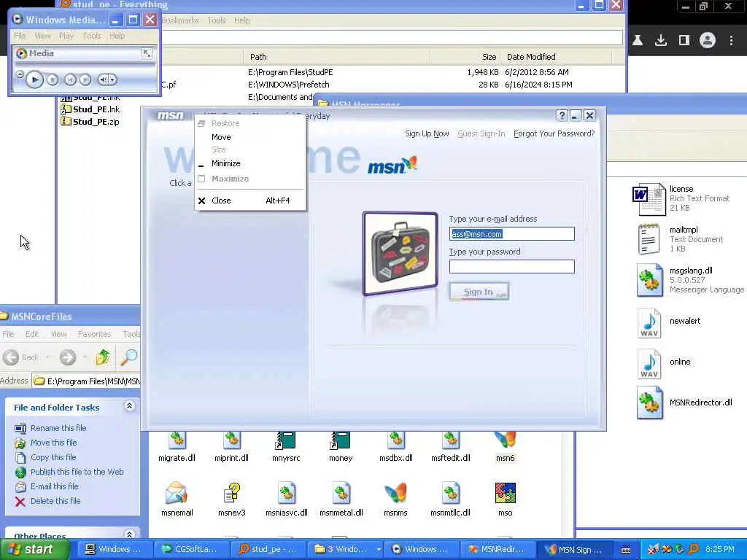Collapse Other Places panel
The height and width of the screenshot is (560, 747).
(129, 534)
